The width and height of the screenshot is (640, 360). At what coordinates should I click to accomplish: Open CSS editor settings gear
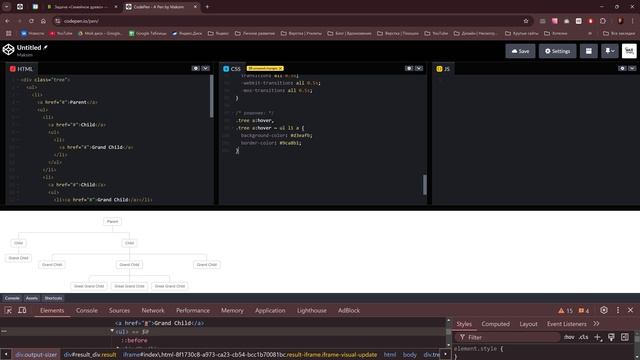409,69
